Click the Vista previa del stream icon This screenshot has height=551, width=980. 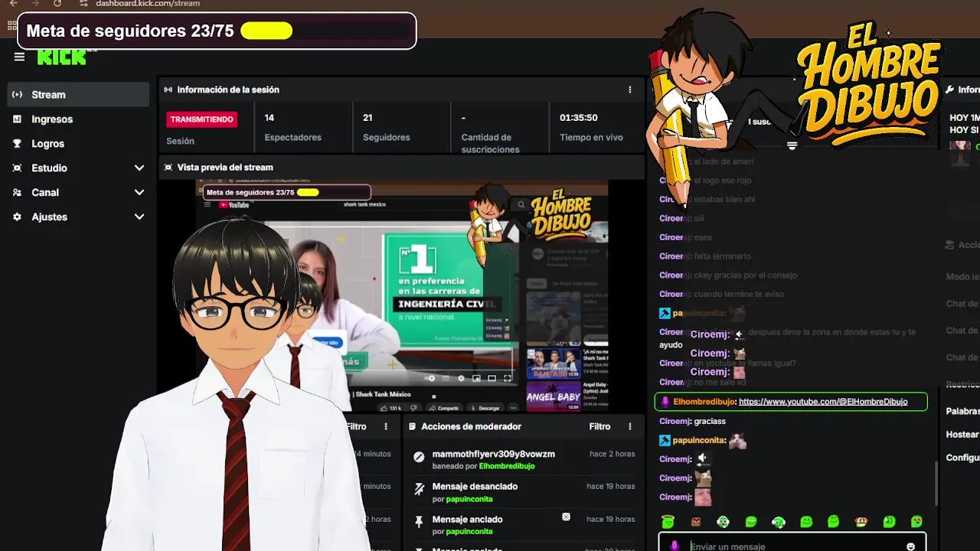tap(168, 167)
